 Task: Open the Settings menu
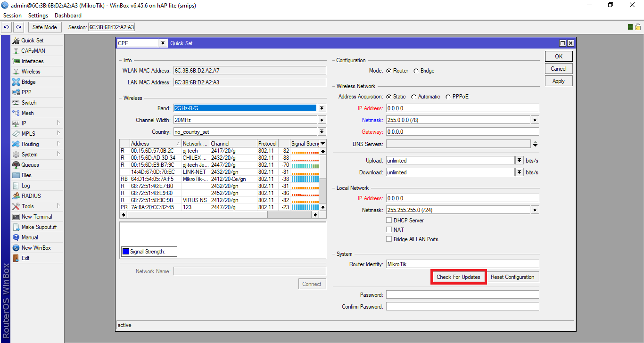click(x=38, y=16)
